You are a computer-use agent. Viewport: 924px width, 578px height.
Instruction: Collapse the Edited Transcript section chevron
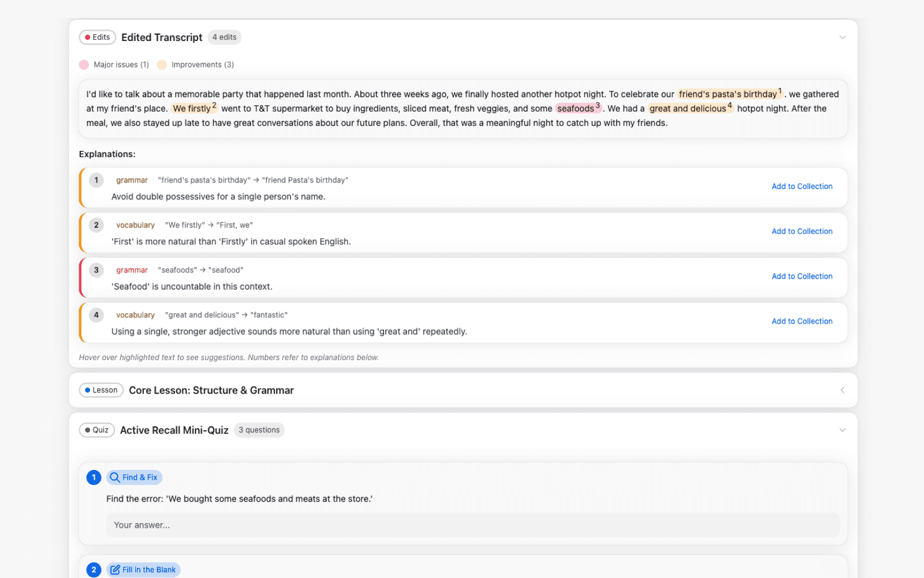pyautogui.click(x=843, y=38)
